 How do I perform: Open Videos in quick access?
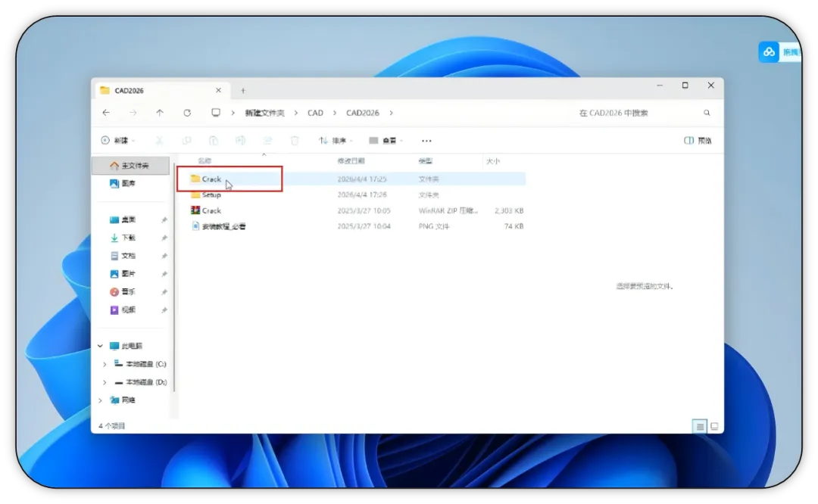pos(123,310)
